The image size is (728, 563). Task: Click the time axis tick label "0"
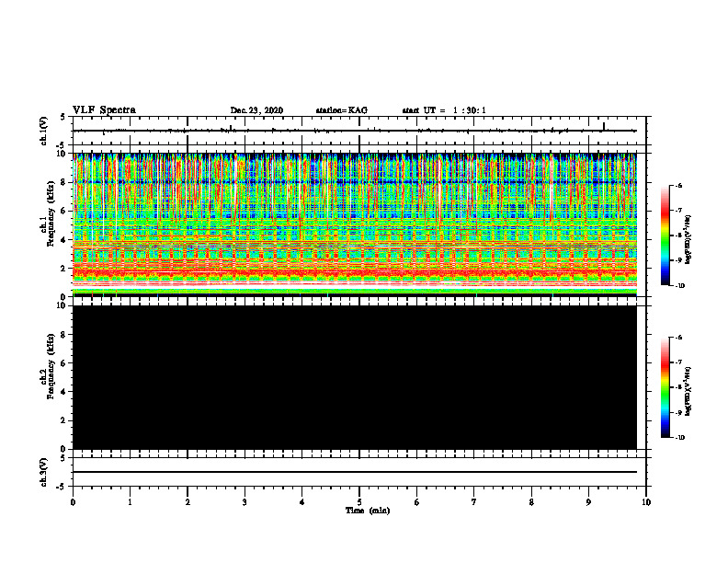click(73, 502)
